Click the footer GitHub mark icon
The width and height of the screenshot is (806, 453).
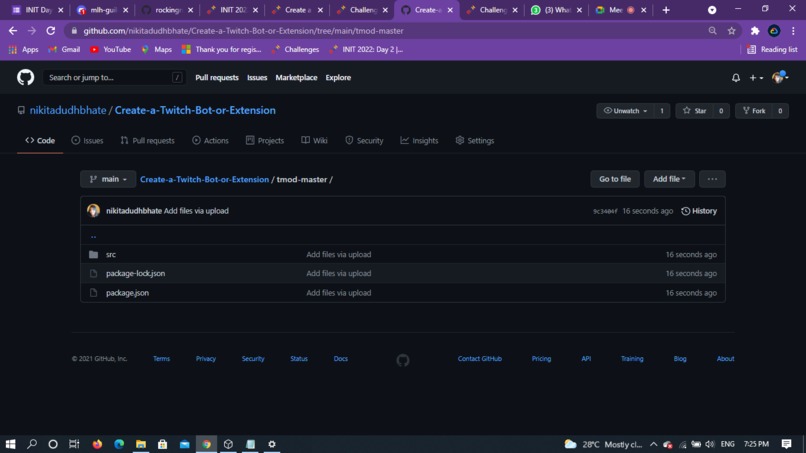(403, 360)
